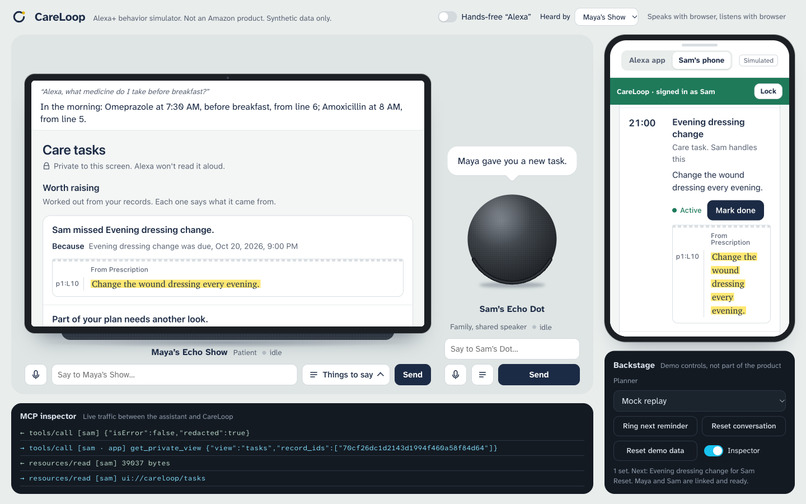Screen dimensions: 806x504
Task: Open the Planner Mock replay dropdown
Action: point(699,401)
